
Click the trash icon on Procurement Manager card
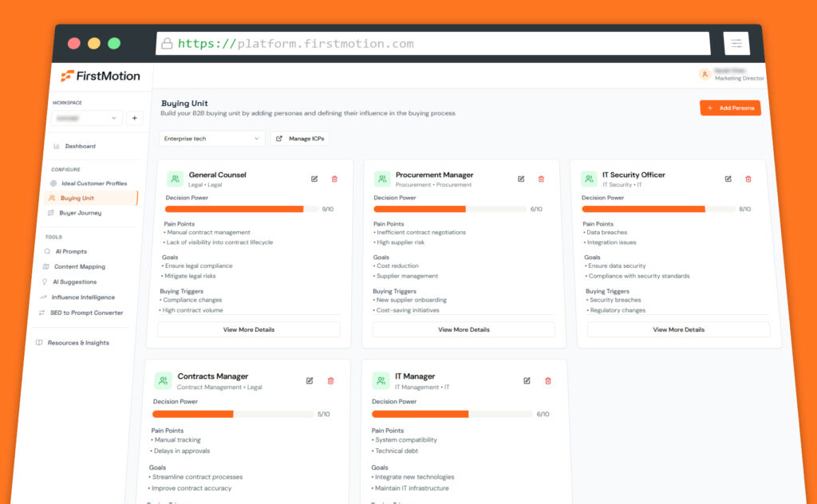(x=541, y=179)
